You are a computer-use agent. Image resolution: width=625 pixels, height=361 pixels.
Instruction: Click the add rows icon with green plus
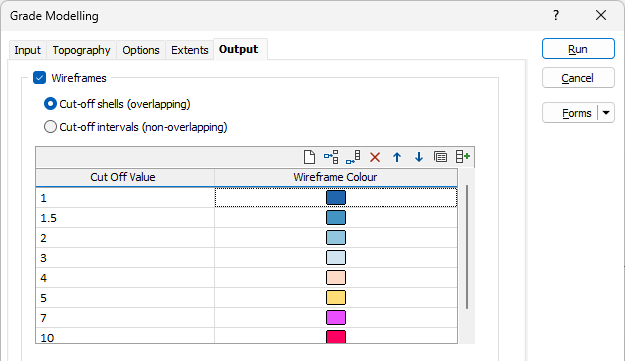point(463,157)
